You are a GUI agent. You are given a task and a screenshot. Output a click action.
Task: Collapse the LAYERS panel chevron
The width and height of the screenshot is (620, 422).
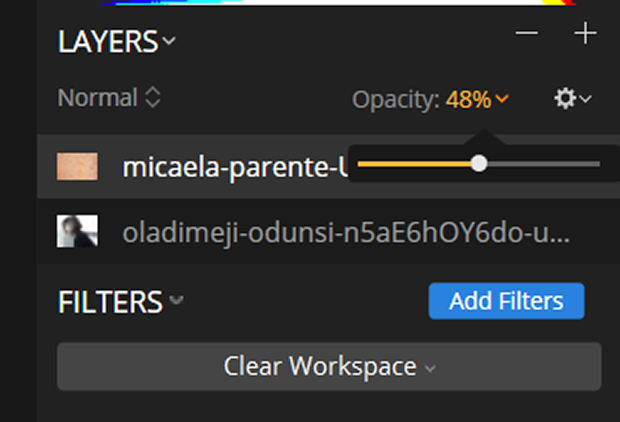click(169, 41)
